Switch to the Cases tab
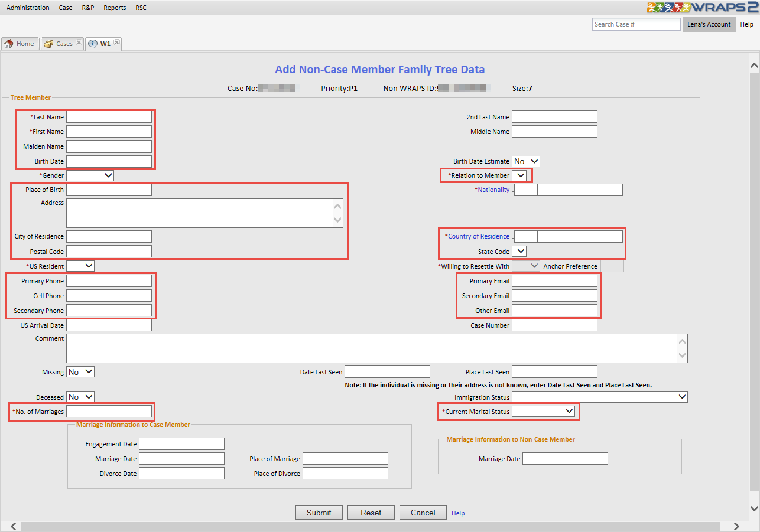The width and height of the screenshot is (760, 532). 63,44
